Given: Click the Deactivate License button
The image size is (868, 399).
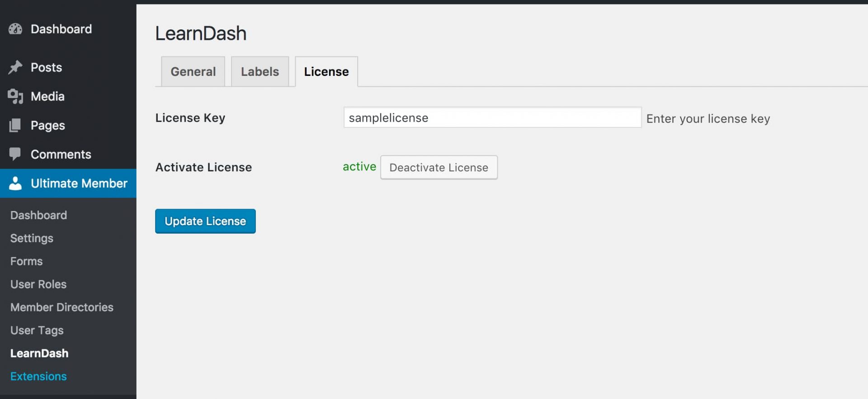Looking at the screenshot, I should (439, 167).
